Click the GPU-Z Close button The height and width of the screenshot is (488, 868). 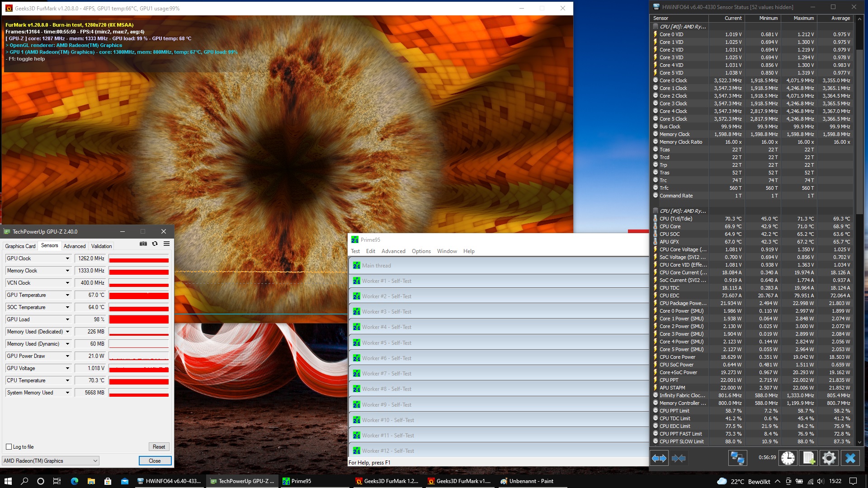point(155,461)
